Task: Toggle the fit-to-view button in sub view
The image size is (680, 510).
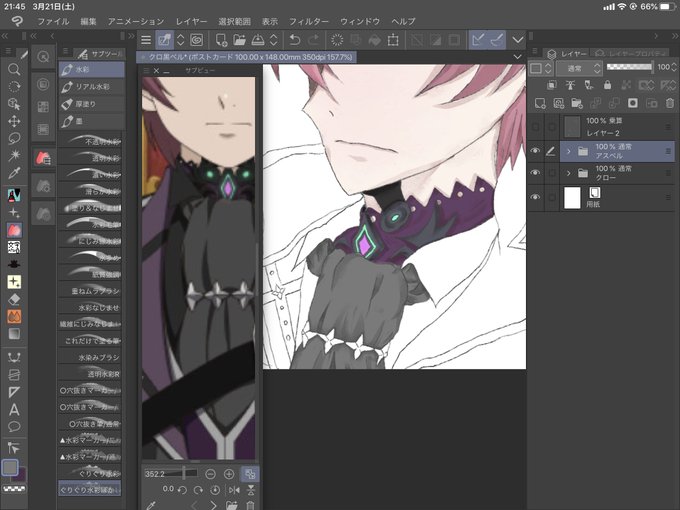Action: click(250, 474)
